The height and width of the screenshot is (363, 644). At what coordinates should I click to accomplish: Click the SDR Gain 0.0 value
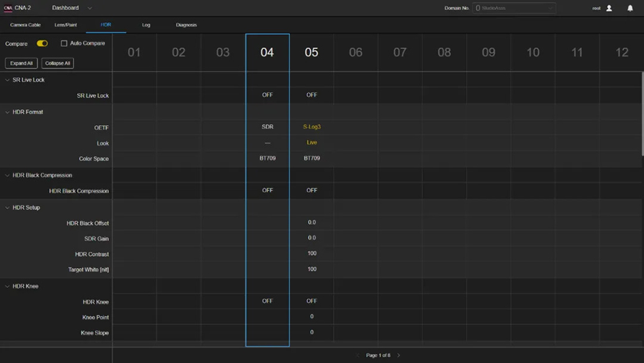pyautogui.click(x=312, y=238)
